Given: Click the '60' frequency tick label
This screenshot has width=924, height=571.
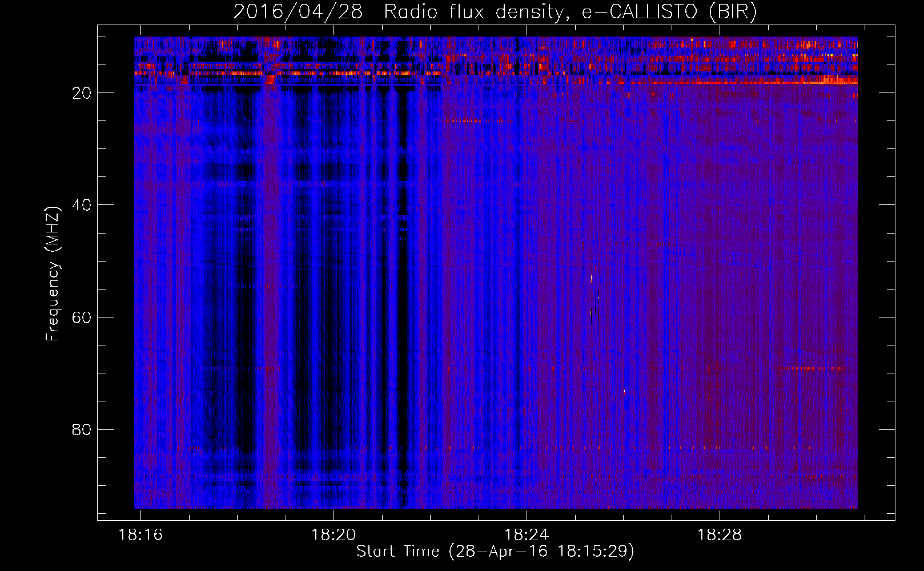Looking at the screenshot, I should tap(82, 317).
